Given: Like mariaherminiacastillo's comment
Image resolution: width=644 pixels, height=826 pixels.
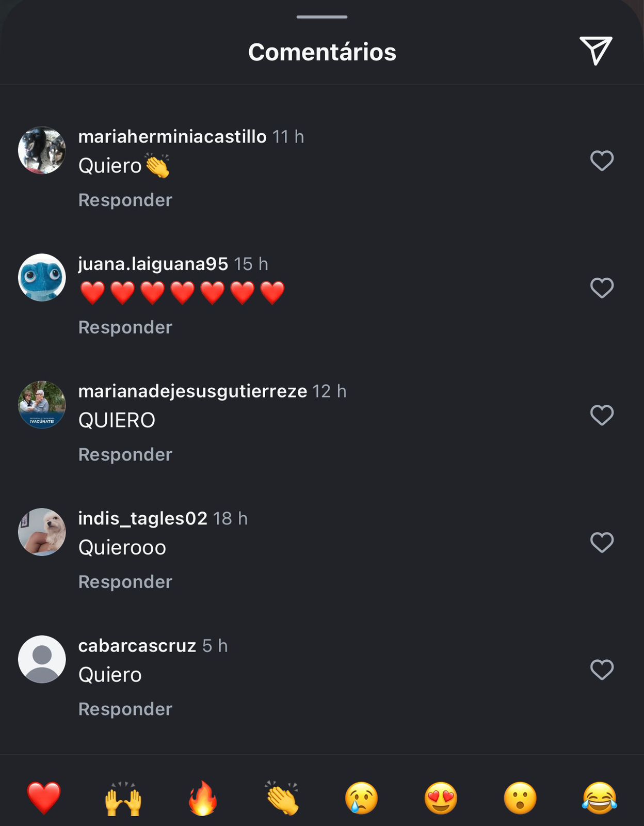Looking at the screenshot, I should [x=602, y=161].
